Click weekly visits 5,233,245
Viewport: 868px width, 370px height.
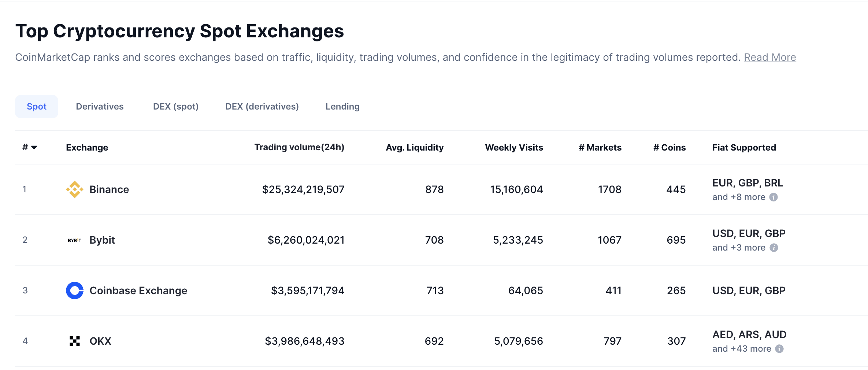pyautogui.click(x=518, y=240)
